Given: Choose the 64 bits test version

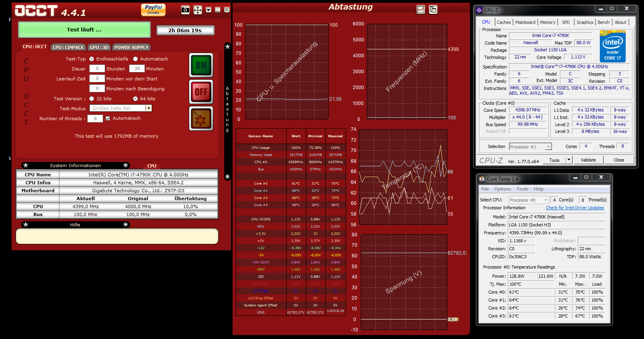Looking at the screenshot, I should [x=135, y=99].
